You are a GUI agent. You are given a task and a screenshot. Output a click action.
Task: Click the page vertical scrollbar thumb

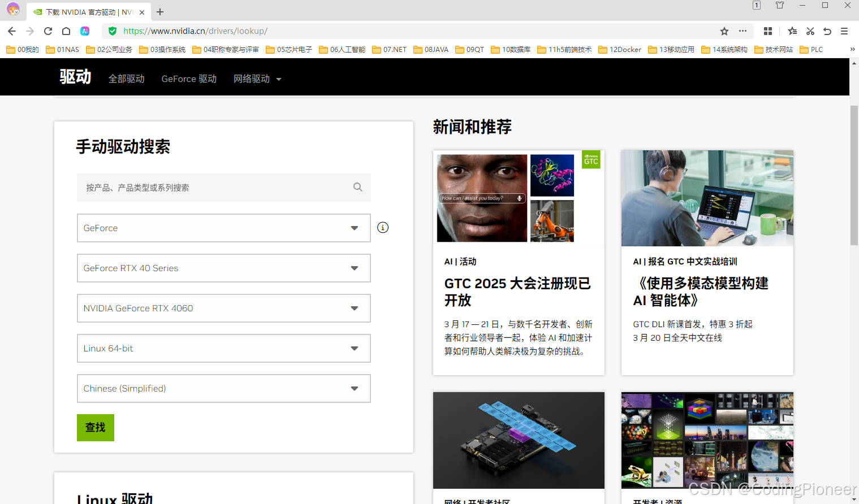click(854, 175)
